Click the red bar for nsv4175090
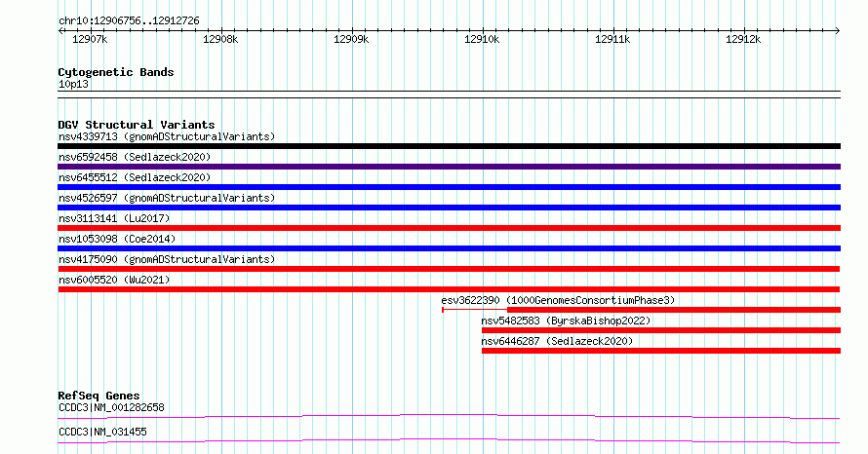 coord(449,269)
